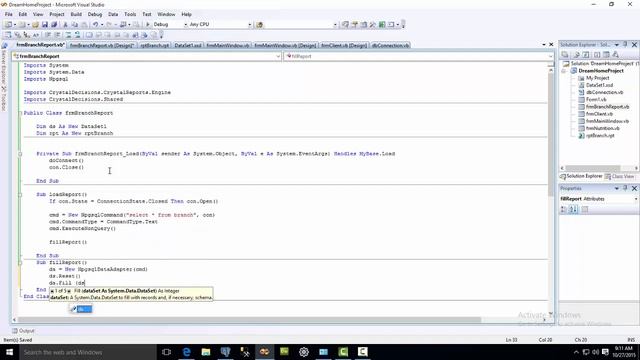Screen dimensions: 640x360
Task: Switch to DataSet1.xsd tab
Action: (x=188, y=45)
